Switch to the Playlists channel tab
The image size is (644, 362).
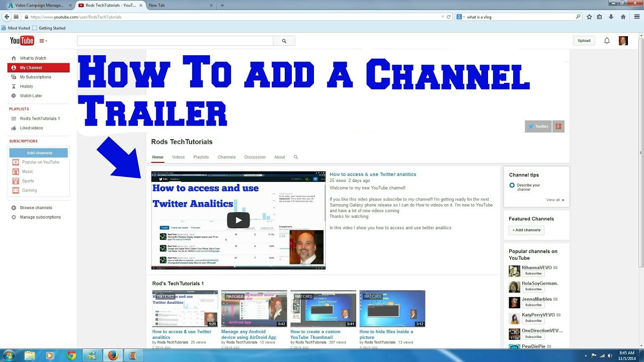click(201, 157)
